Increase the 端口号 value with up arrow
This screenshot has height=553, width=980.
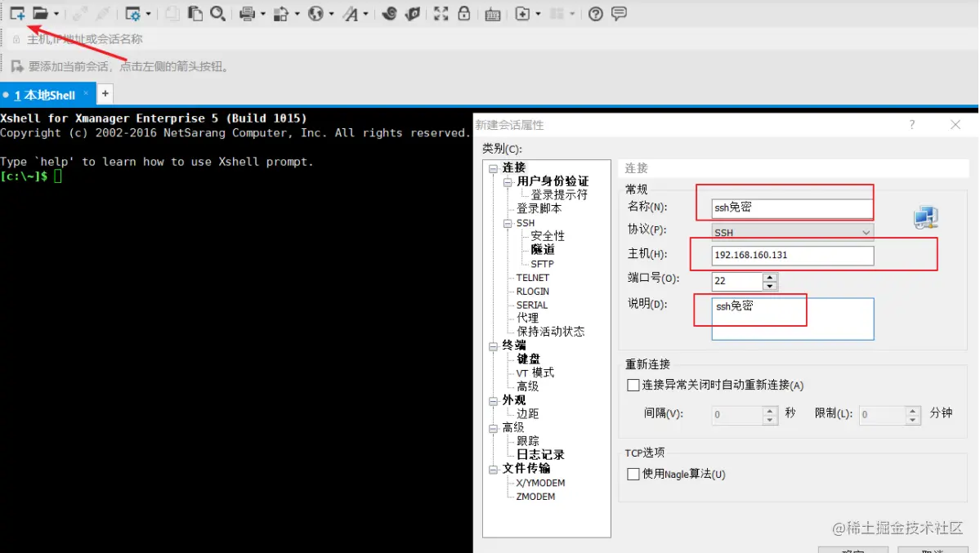pos(770,277)
